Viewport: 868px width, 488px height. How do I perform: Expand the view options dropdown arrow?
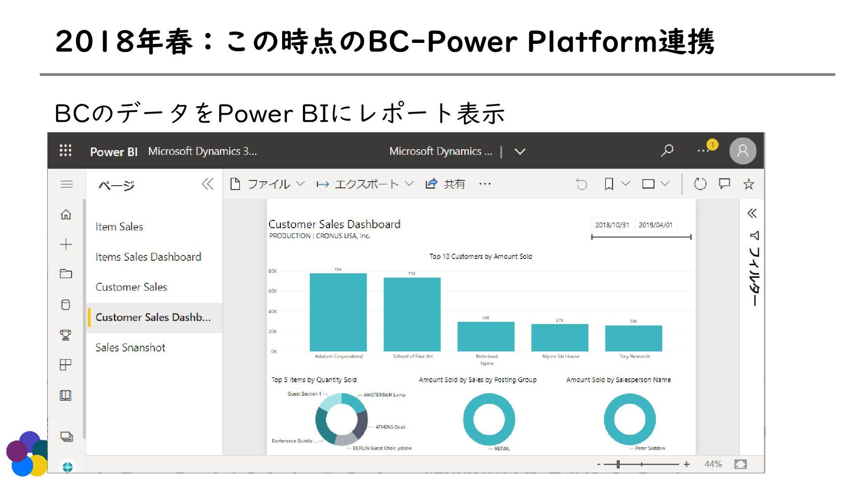(x=665, y=183)
